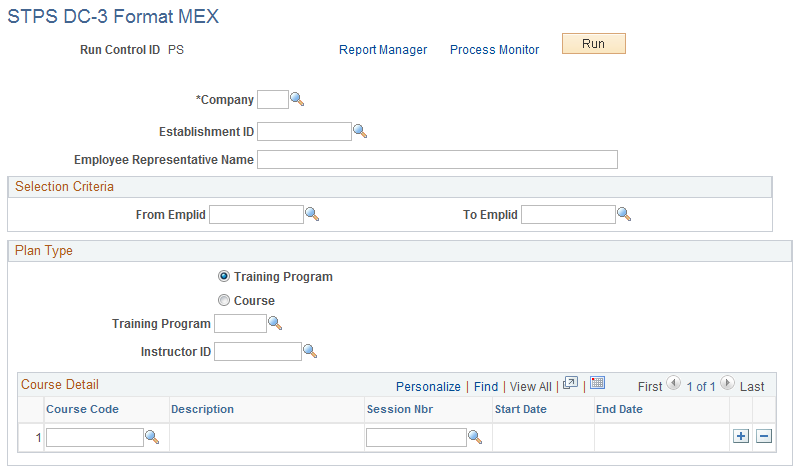This screenshot has height=473, width=801.
Task: Add a new Course Detail row
Action: click(x=741, y=437)
